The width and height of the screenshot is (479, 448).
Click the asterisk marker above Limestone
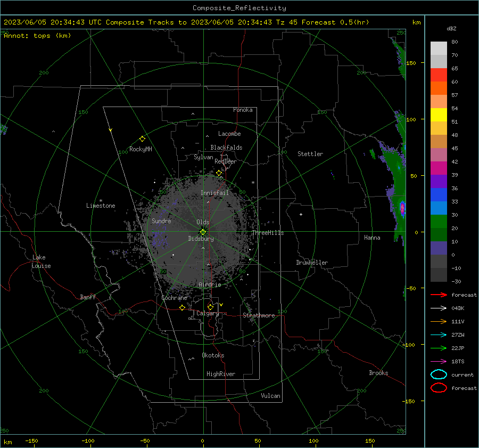point(101,201)
